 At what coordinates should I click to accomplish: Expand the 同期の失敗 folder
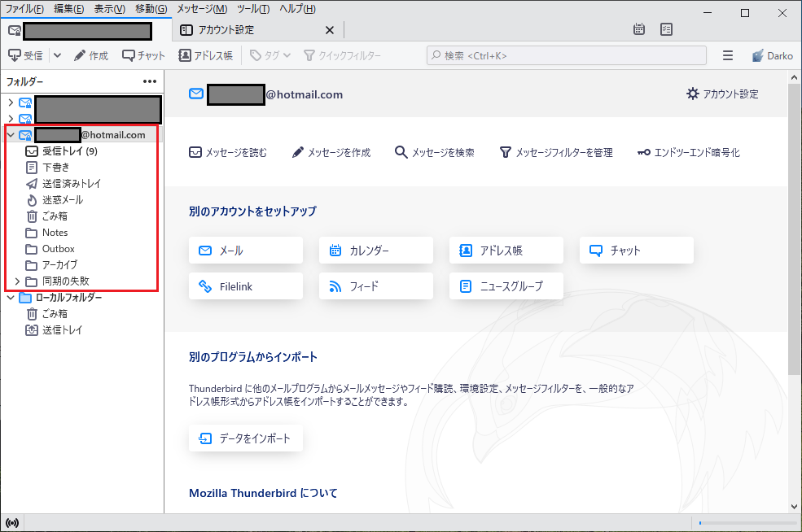[17, 281]
